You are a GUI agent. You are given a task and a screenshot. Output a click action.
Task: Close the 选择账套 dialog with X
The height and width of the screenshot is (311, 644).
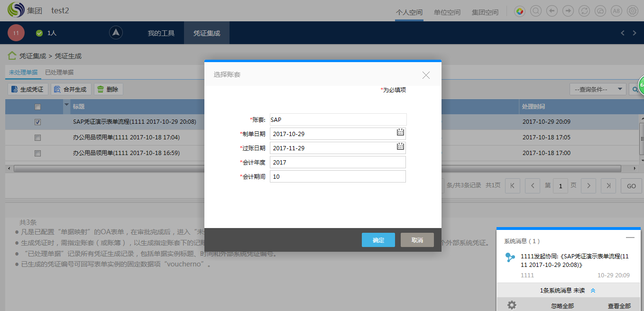[426, 75]
